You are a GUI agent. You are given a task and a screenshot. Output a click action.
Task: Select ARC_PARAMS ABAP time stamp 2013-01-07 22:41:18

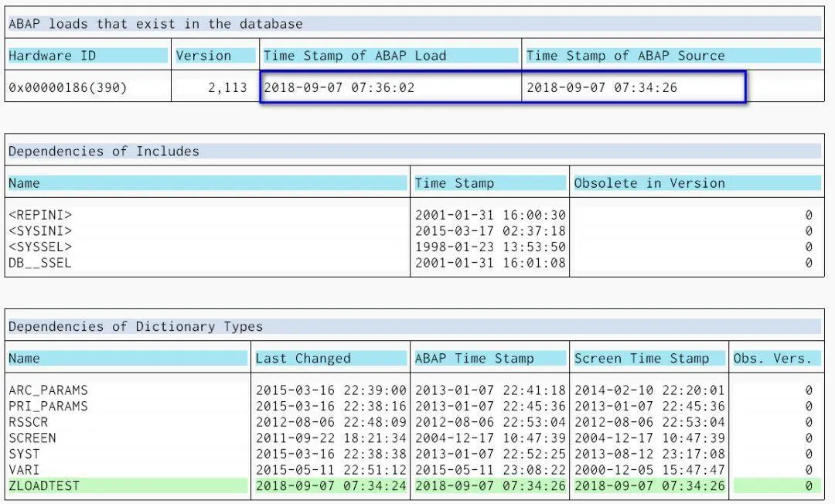click(490, 390)
